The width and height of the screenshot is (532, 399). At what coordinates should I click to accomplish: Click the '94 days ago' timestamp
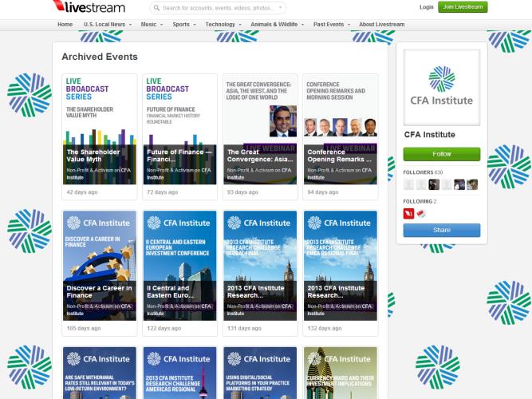323,192
